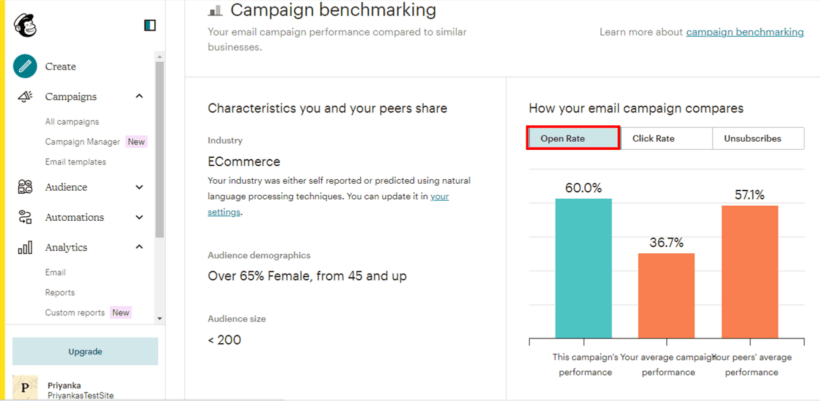This screenshot has width=820, height=401.
Task: Open All campaigns in sidebar
Action: coord(72,122)
